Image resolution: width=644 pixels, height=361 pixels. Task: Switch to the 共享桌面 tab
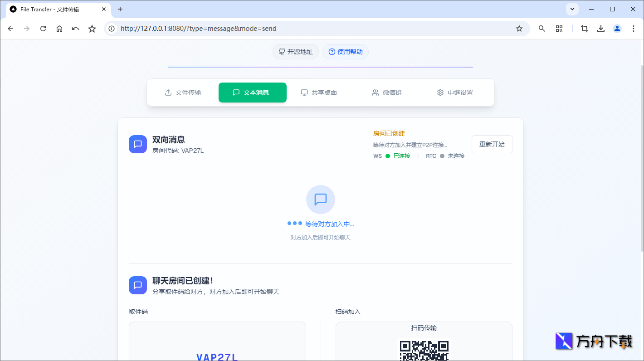pyautogui.click(x=319, y=92)
